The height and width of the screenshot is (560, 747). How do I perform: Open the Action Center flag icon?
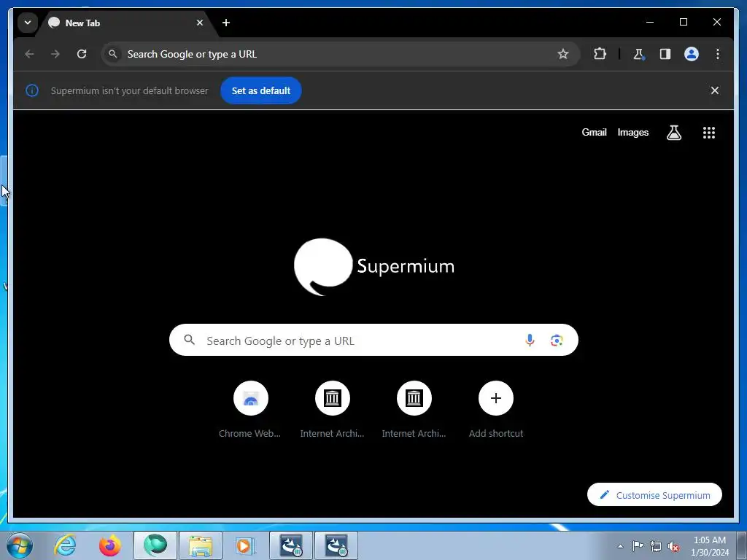(638, 545)
